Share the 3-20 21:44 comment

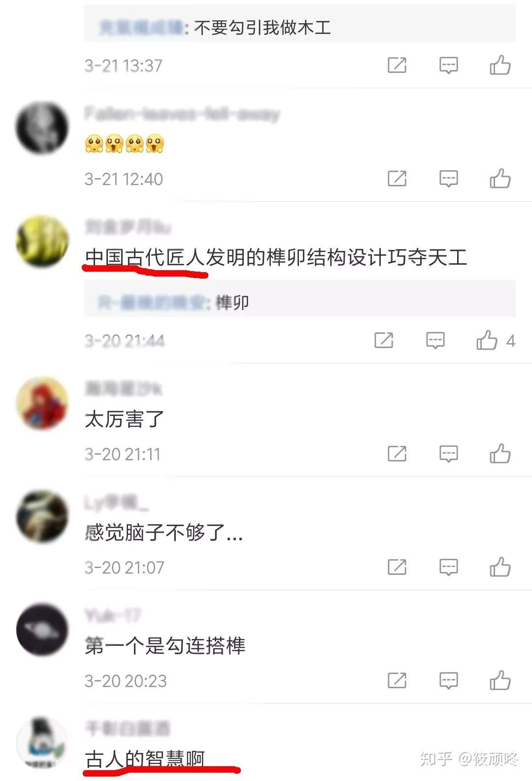[384, 340]
